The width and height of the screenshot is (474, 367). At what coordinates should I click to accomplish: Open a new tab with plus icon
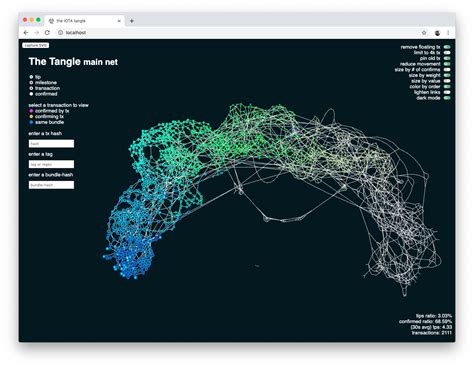tap(132, 21)
